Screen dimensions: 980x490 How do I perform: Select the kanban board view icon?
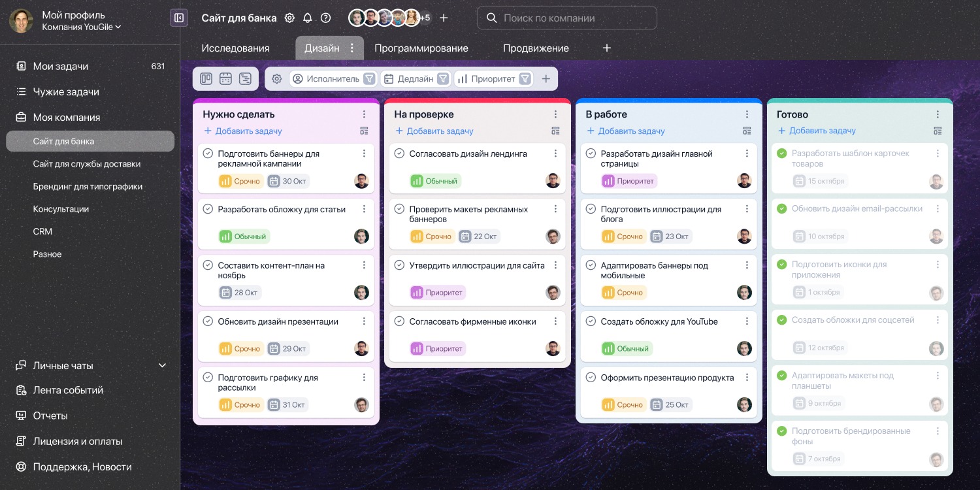pyautogui.click(x=206, y=78)
